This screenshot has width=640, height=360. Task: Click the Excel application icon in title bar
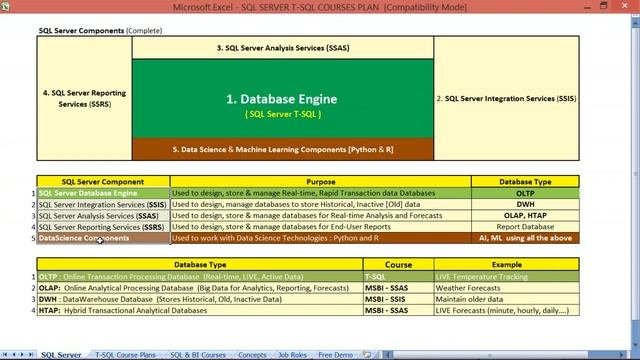[5, 7]
